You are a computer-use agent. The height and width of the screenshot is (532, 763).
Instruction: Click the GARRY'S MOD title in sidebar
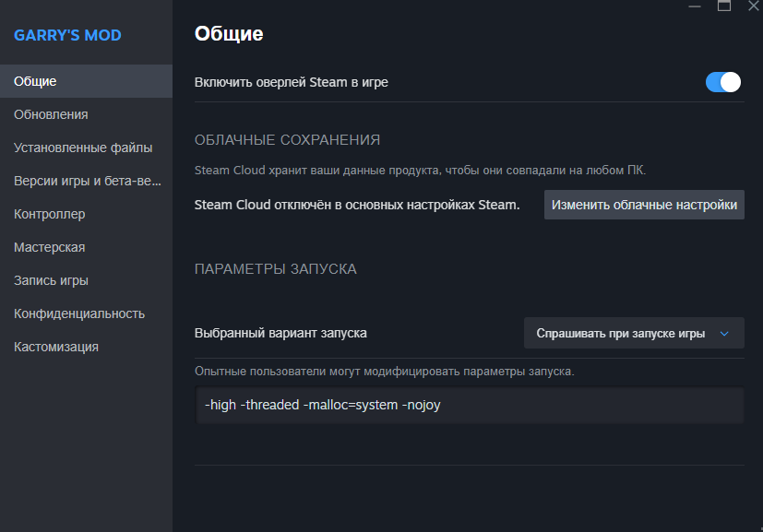click(67, 36)
